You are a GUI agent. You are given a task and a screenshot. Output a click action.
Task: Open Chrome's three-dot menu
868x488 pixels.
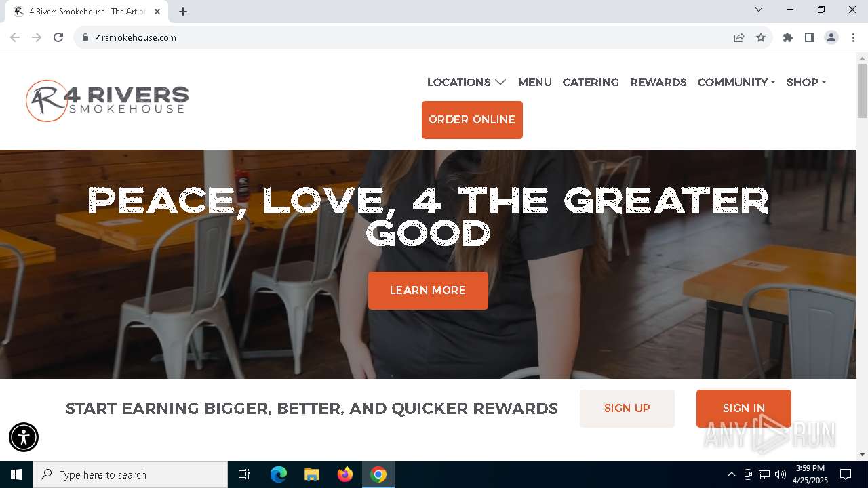(x=853, y=37)
